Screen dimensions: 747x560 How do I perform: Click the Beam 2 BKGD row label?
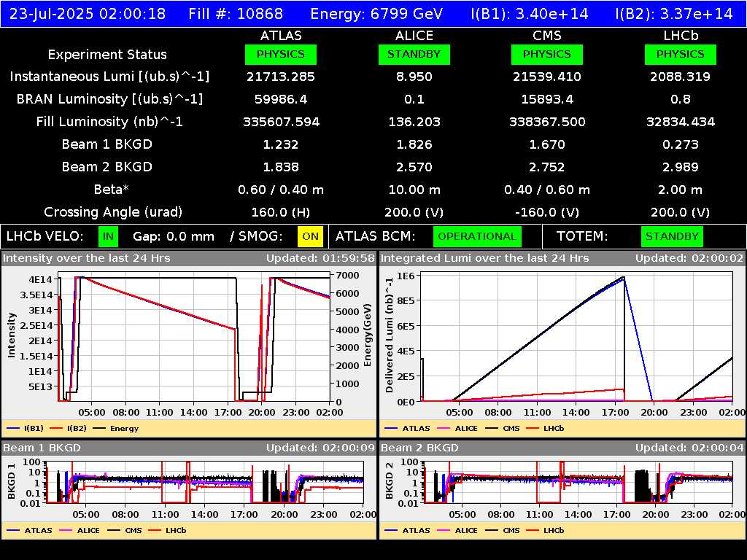click(x=107, y=167)
